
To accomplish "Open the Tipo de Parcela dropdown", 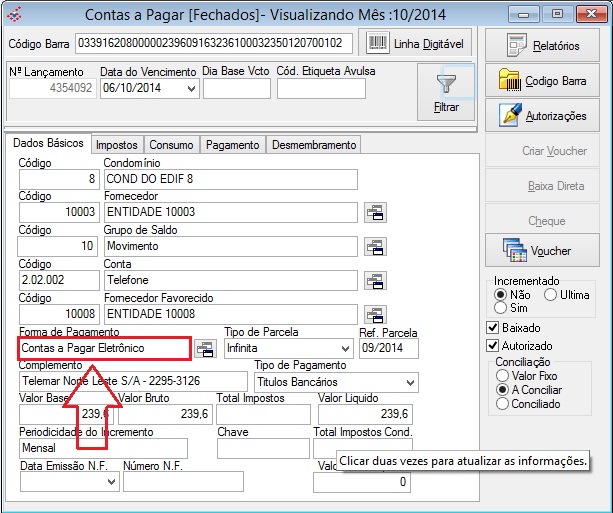I will click(x=345, y=348).
